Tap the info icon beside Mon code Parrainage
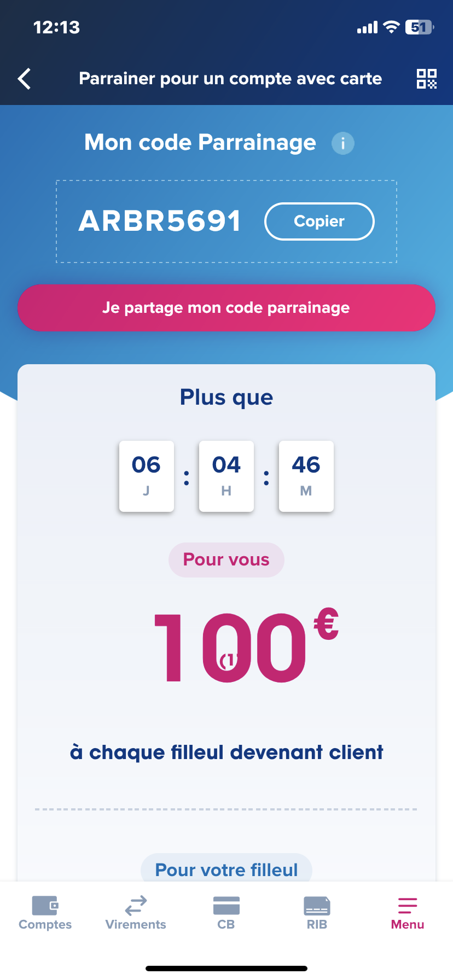Viewport: 453px width, 980px height. pyautogui.click(x=343, y=143)
